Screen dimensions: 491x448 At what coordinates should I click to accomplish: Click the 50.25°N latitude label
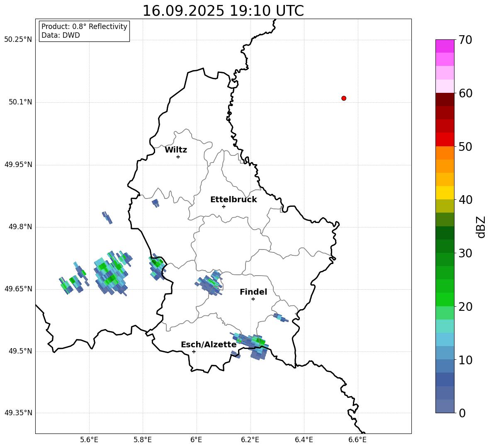18,40
